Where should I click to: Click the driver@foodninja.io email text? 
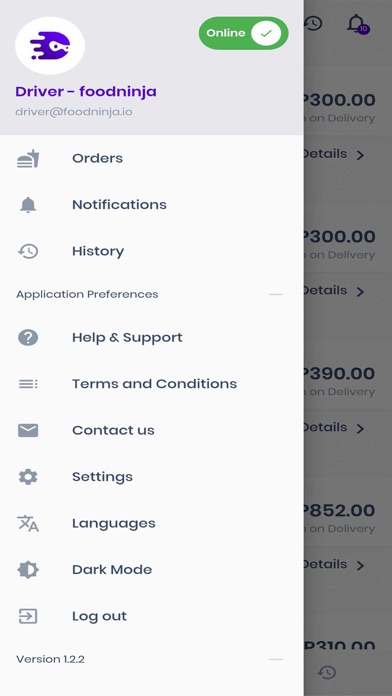[74, 111]
